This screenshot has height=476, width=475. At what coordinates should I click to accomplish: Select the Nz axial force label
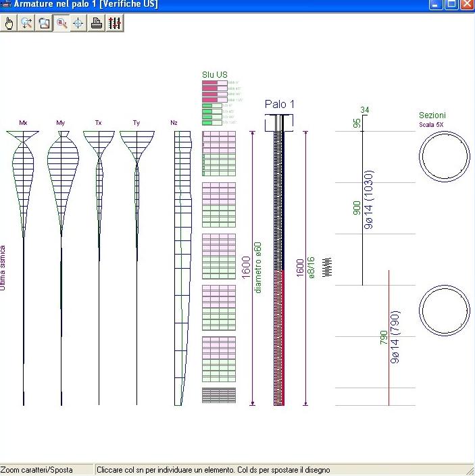tap(174, 123)
